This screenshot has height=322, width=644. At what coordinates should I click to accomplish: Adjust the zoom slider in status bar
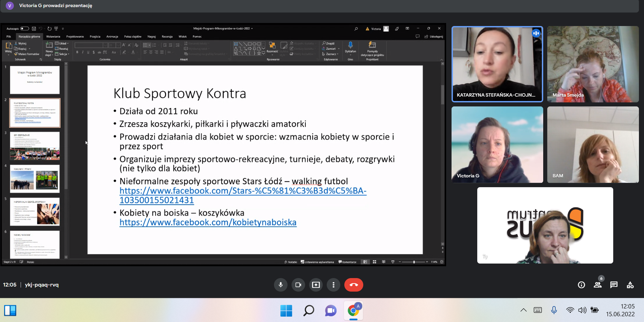[x=414, y=262]
